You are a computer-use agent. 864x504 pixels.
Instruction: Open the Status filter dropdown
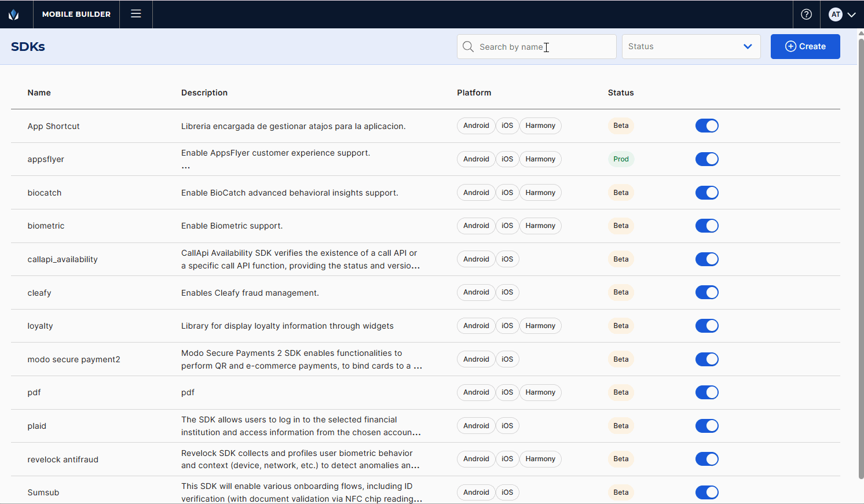point(691,46)
